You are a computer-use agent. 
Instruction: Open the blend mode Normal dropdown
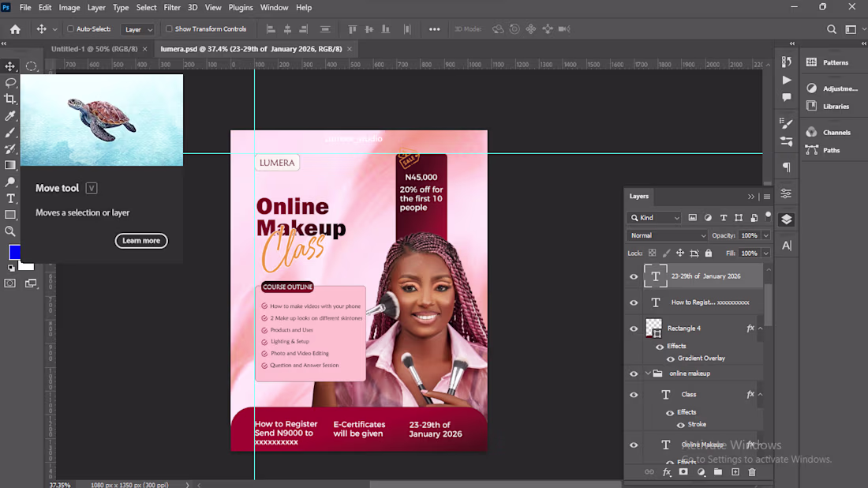click(667, 235)
